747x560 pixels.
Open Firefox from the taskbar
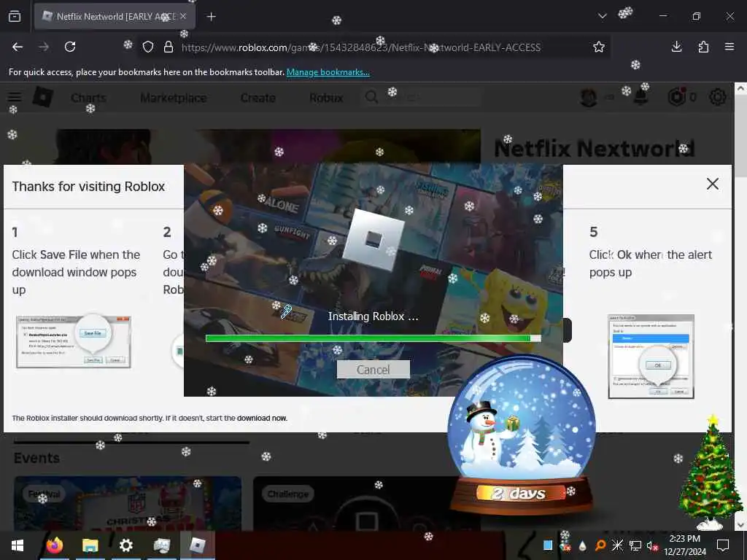[x=54, y=545]
